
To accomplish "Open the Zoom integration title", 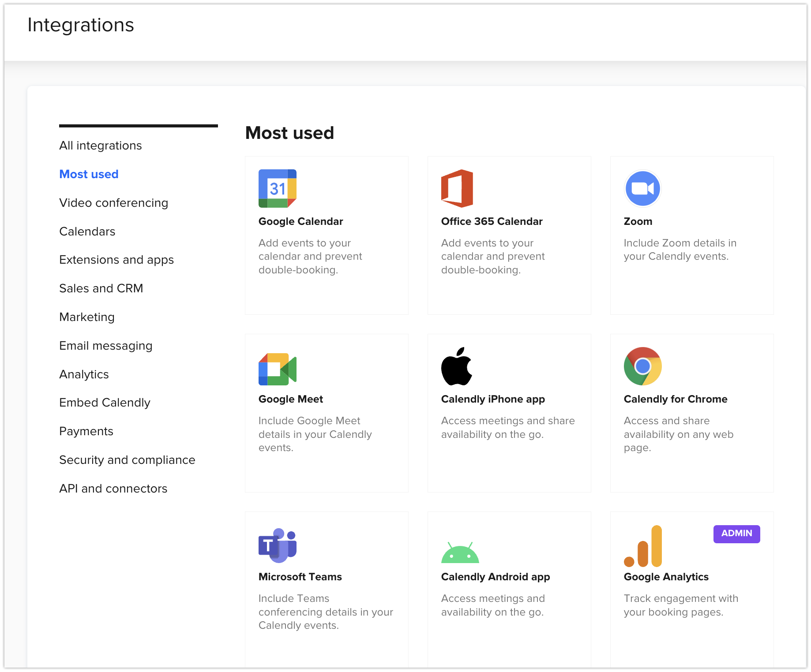I will coord(638,221).
